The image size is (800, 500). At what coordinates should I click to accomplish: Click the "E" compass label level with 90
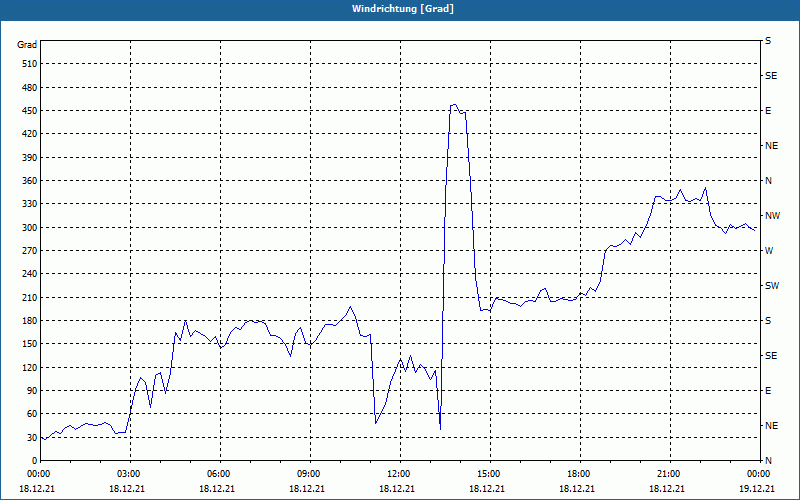point(768,391)
